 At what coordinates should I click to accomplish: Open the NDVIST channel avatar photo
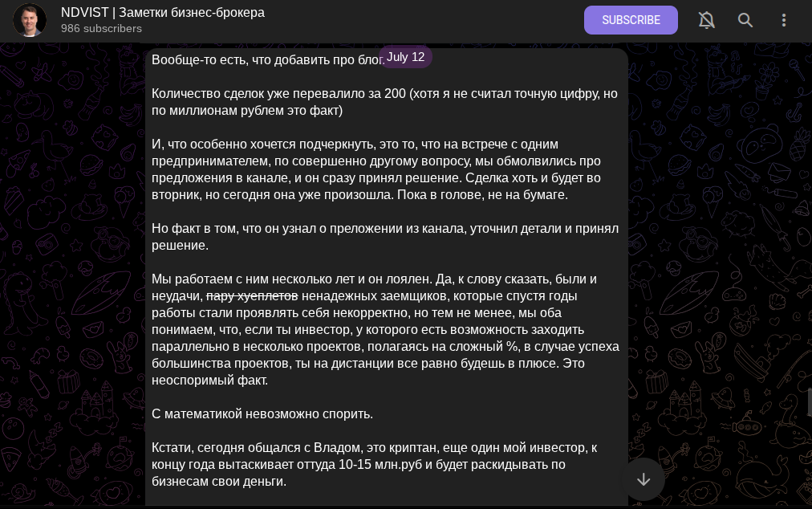point(30,20)
